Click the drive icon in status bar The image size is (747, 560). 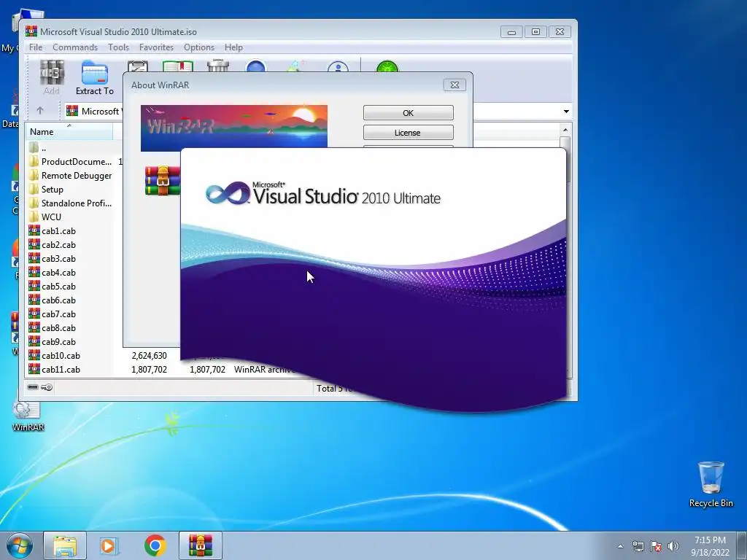[33, 387]
